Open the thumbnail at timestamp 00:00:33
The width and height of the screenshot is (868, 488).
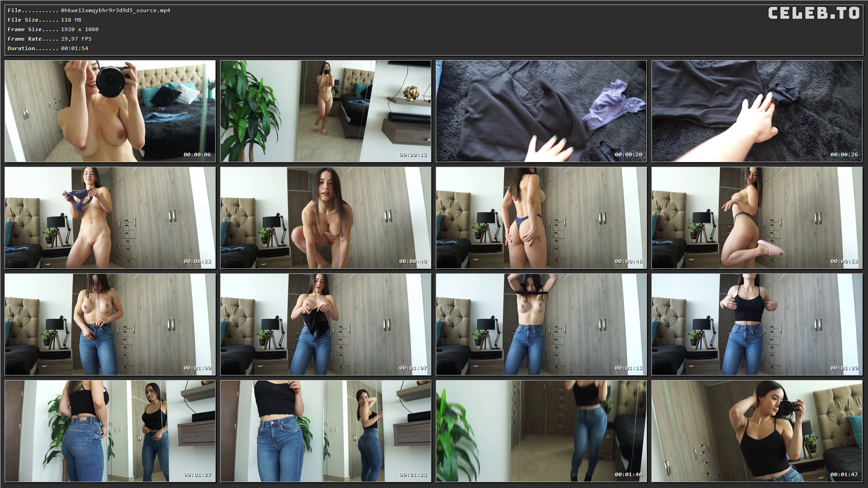pos(110,218)
